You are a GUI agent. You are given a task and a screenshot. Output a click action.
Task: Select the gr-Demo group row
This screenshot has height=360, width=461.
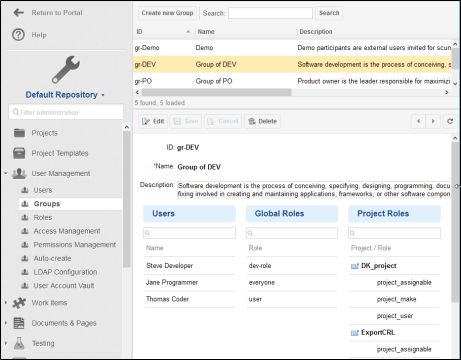click(292, 48)
